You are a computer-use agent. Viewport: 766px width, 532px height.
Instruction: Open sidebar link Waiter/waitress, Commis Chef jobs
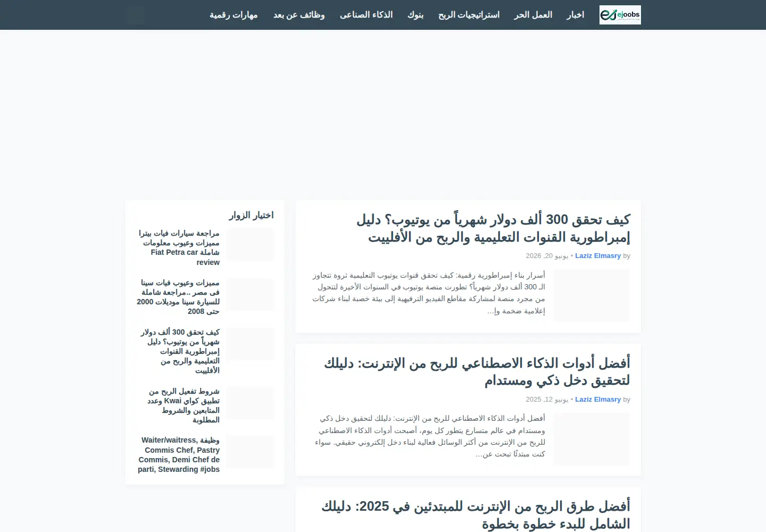click(x=179, y=455)
